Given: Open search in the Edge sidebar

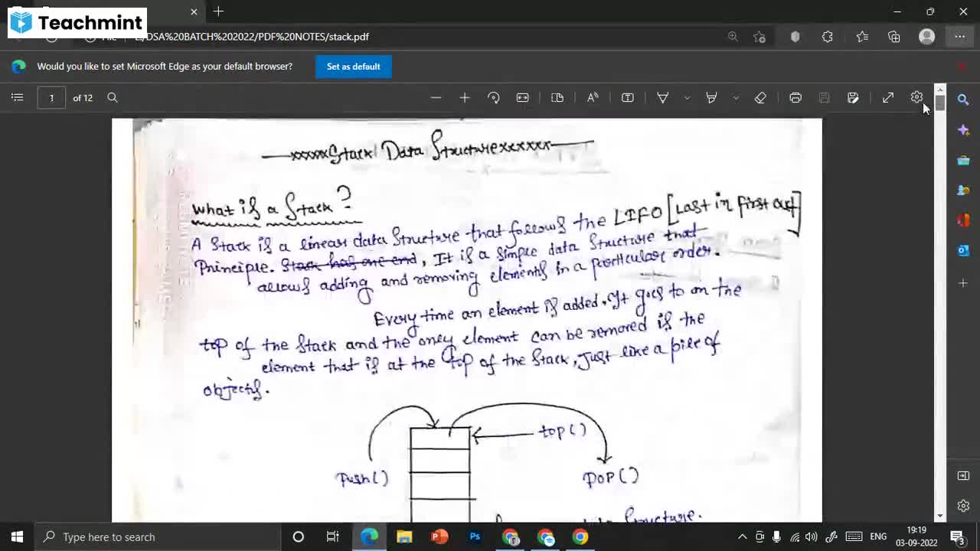Looking at the screenshot, I should pyautogui.click(x=963, y=99).
